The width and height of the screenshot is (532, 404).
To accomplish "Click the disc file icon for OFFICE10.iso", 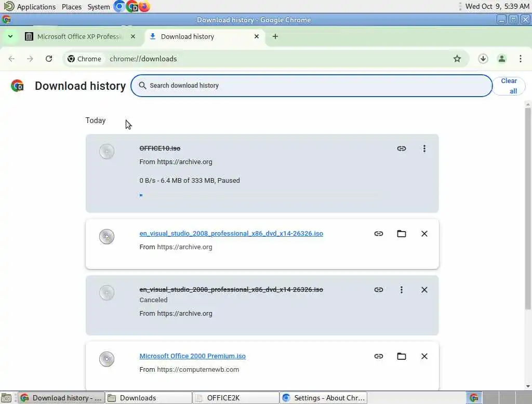I will [x=107, y=151].
